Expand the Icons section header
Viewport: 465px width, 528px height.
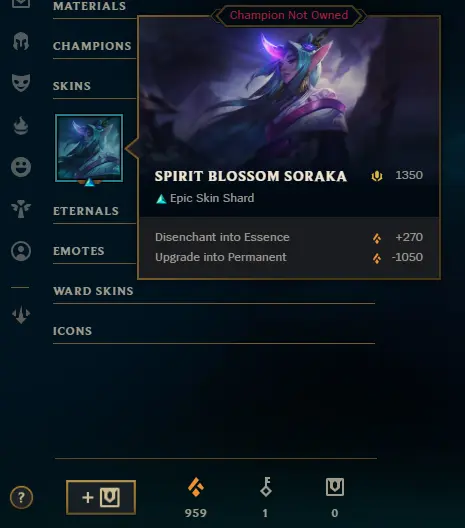point(72,331)
